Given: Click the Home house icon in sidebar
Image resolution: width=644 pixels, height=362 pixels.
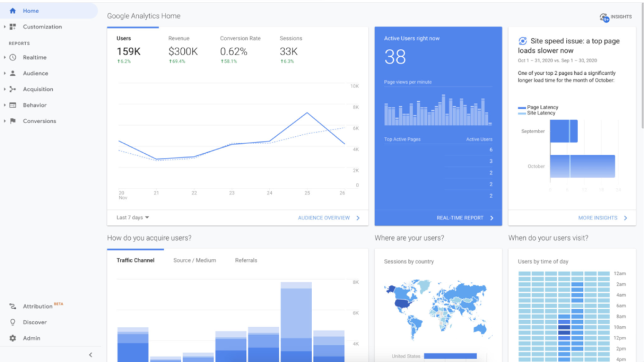Looking at the screenshot, I should (x=13, y=11).
